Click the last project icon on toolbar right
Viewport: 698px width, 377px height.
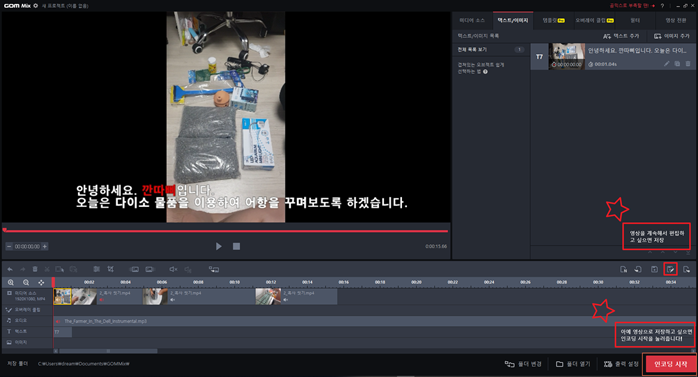coord(686,269)
